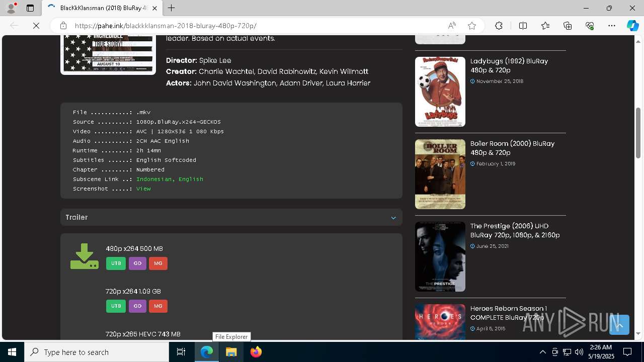Image resolution: width=644 pixels, height=362 pixels.
Task: Open the notification center icon
Action: (x=627, y=352)
